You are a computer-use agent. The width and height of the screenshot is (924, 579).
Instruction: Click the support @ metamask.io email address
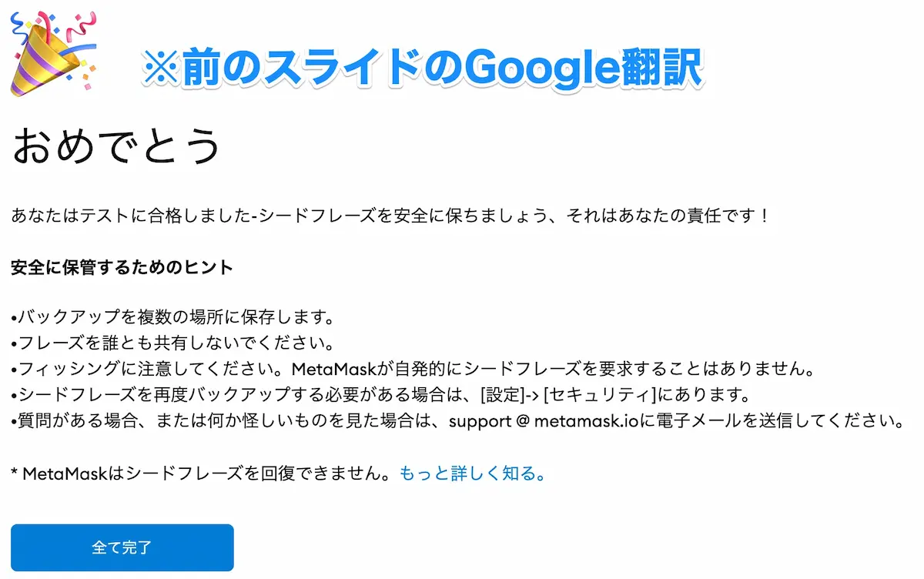[x=539, y=421]
